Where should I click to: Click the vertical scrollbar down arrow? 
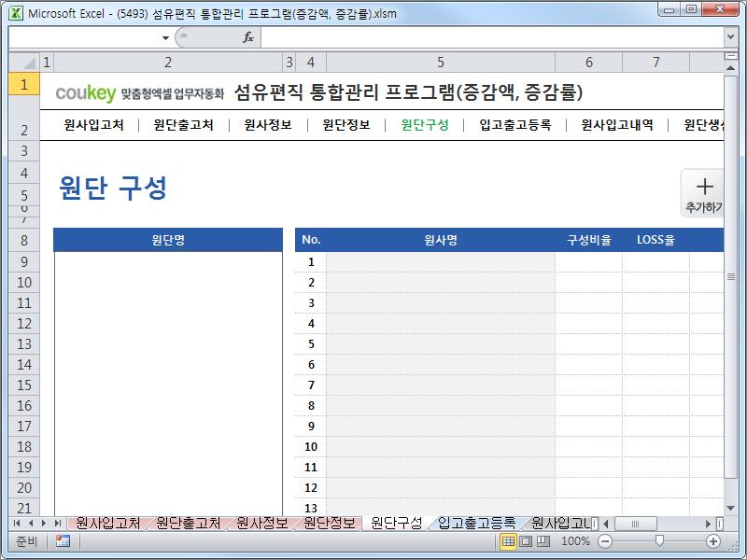(x=730, y=509)
